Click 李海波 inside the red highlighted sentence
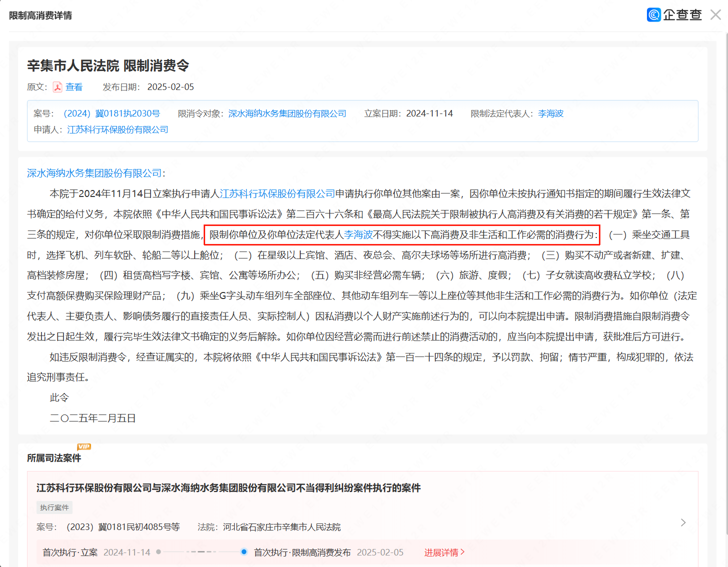Image resolution: width=728 pixels, height=567 pixels. coord(358,234)
